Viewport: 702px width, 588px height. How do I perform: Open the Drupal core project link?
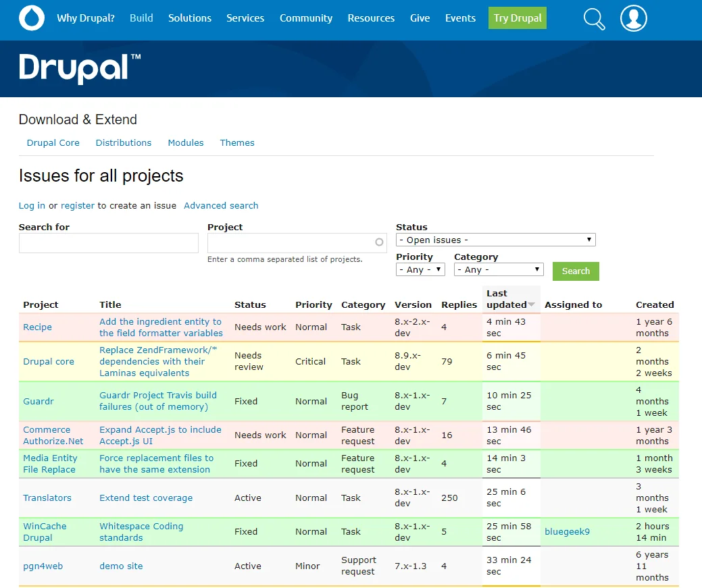(x=49, y=362)
